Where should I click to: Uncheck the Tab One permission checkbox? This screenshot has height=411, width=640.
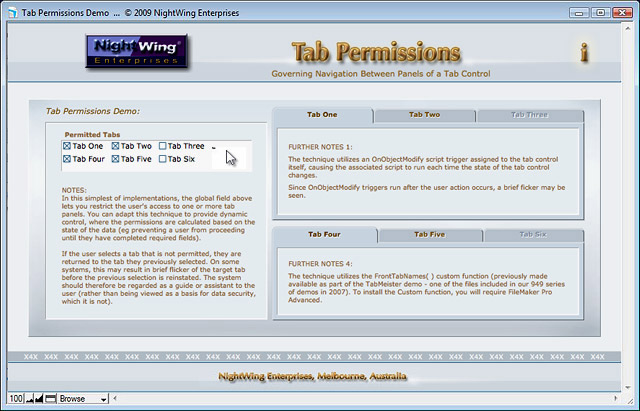click(67, 146)
